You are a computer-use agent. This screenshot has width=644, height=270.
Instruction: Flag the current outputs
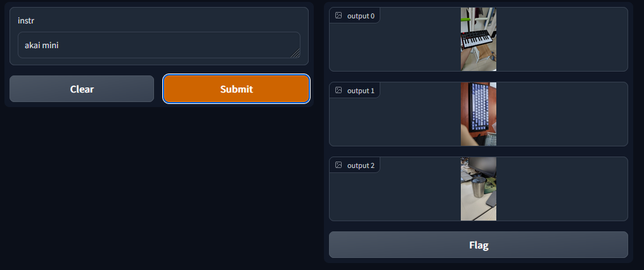click(479, 245)
